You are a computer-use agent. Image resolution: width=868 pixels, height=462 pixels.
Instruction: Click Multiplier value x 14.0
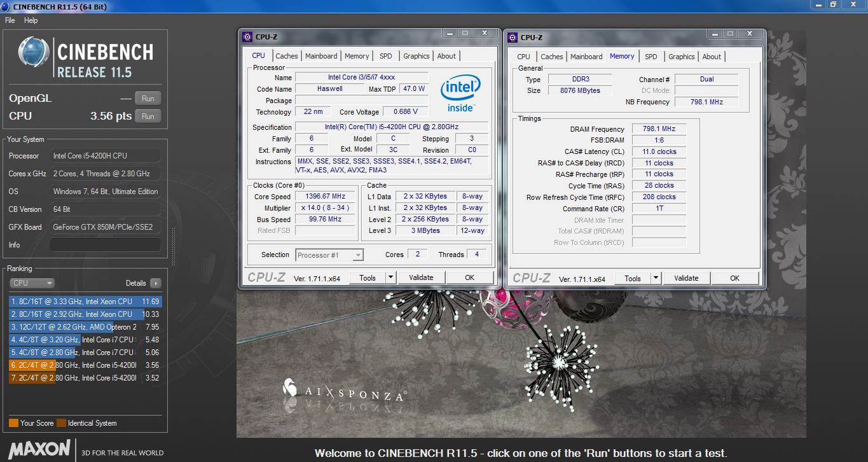(326, 208)
